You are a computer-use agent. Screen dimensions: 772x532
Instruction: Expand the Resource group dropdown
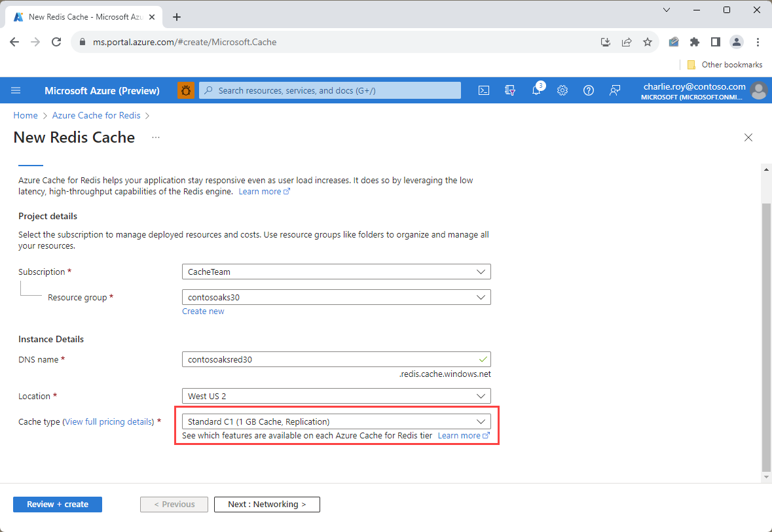coord(336,296)
